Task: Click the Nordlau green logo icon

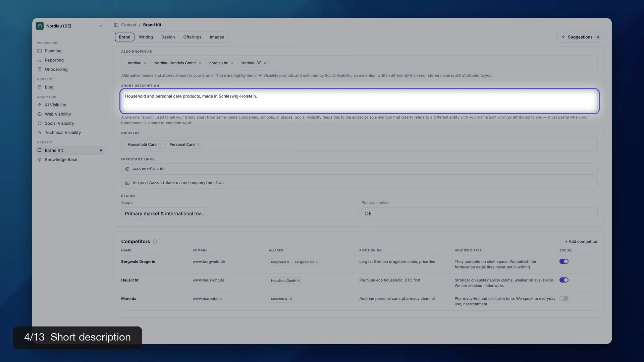Action: (x=40, y=26)
